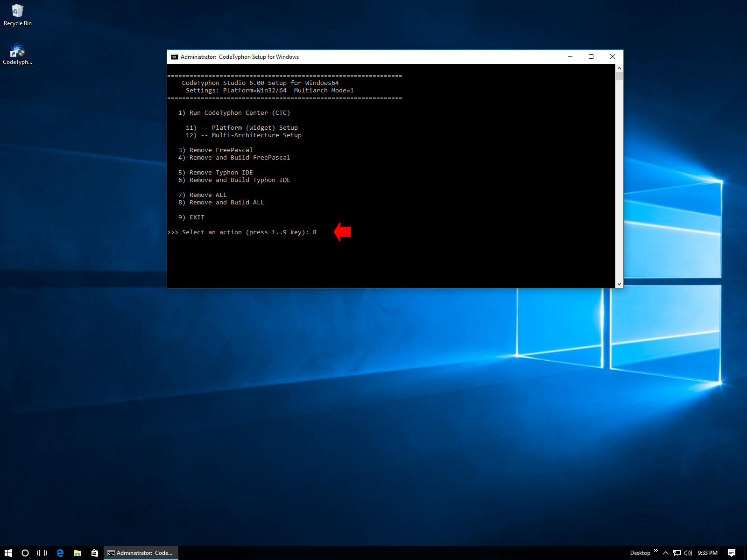Screen dimensions: 747x560
Task: Minimize the CodeTyphon Setup window
Action: (570, 57)
